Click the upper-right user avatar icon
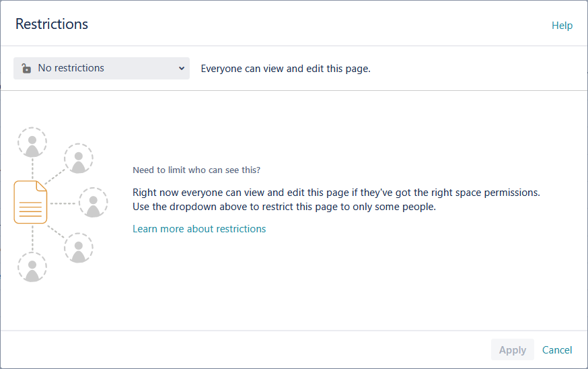Screen dimensions: 588x369 [x=78, y=158]
